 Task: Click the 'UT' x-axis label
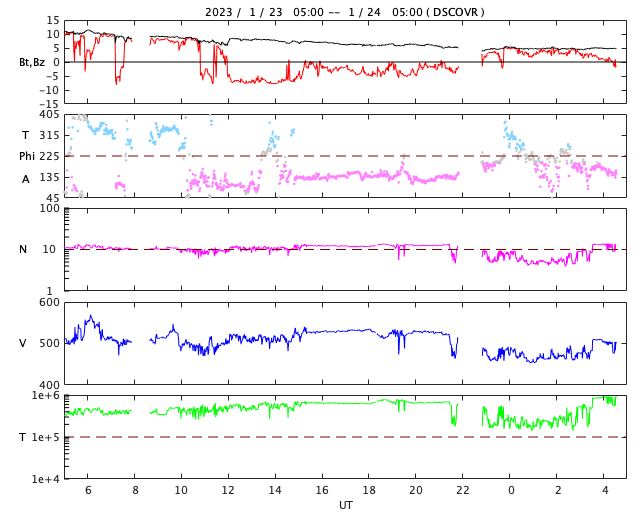coord(345,505)
